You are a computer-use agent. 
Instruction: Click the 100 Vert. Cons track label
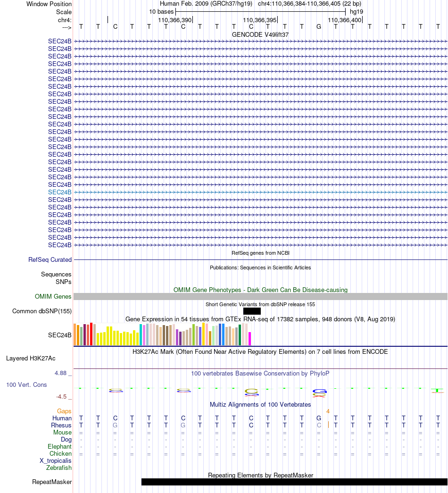coord(27,385)
